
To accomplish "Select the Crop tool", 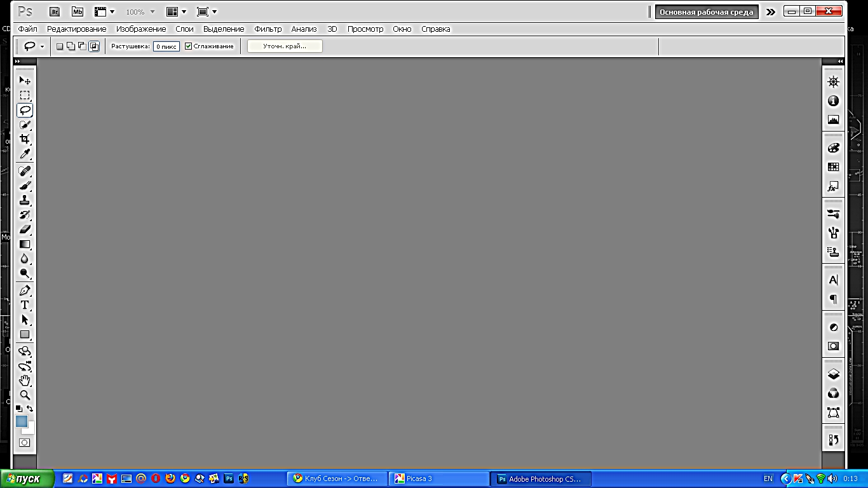I will 25,139.
